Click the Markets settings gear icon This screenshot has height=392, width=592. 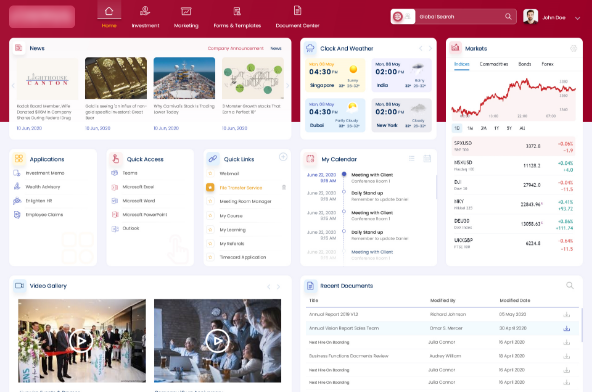574,48
